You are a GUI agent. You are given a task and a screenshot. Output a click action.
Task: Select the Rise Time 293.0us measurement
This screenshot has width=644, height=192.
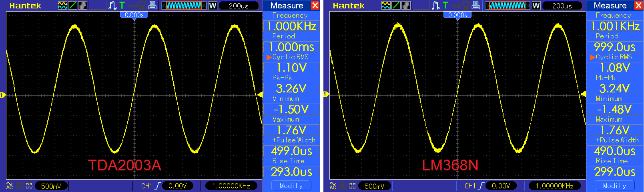click(x=291, y=167)
